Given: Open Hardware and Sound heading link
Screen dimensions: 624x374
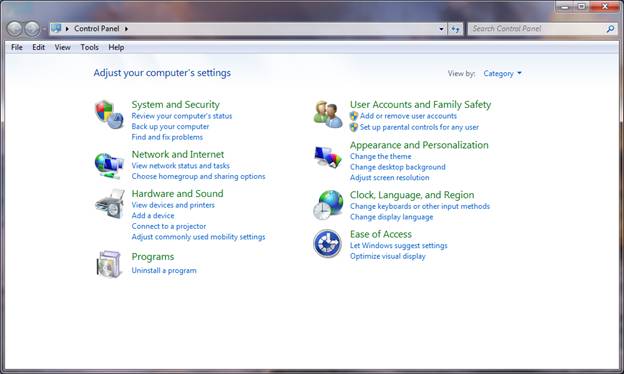Looking at the screenshot, I should [177, 194].
